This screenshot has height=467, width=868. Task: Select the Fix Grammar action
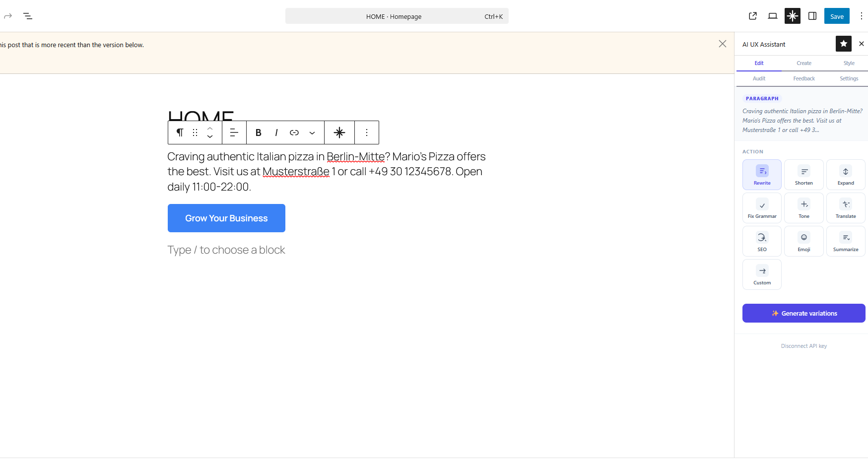[x=762, y=207]
